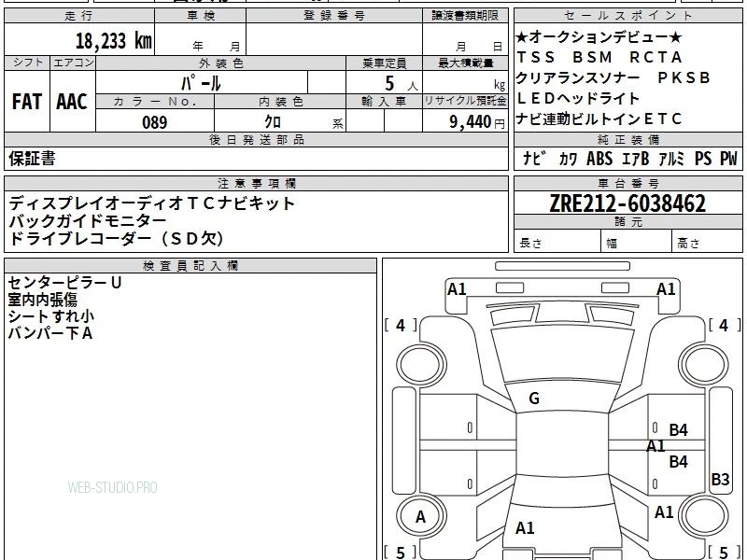Click the recycle deposit 9,440円
747x560 pixels.
pyautogui.click(x=477, y=122)
